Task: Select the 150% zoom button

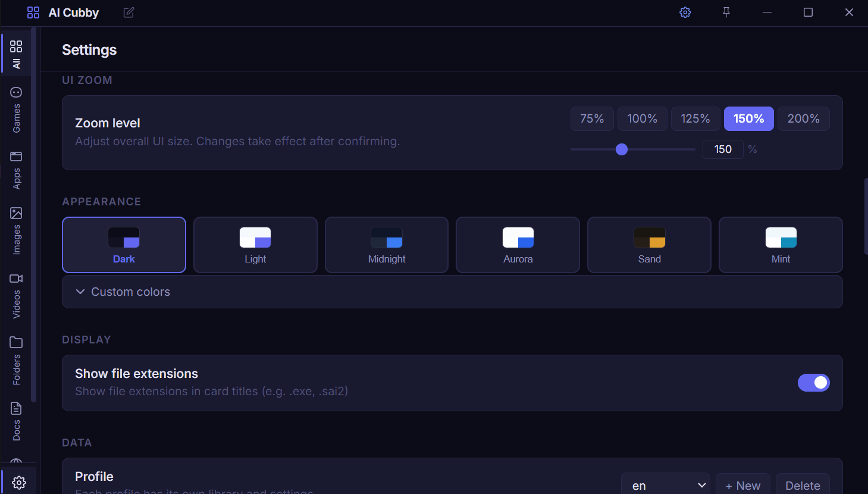Action: (749, 118)
